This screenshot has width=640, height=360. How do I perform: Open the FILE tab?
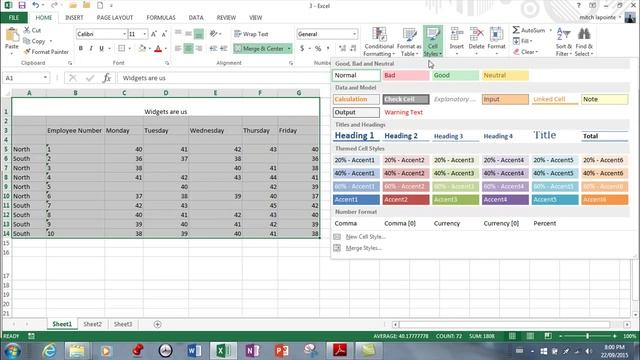click(x=14, y=18)
